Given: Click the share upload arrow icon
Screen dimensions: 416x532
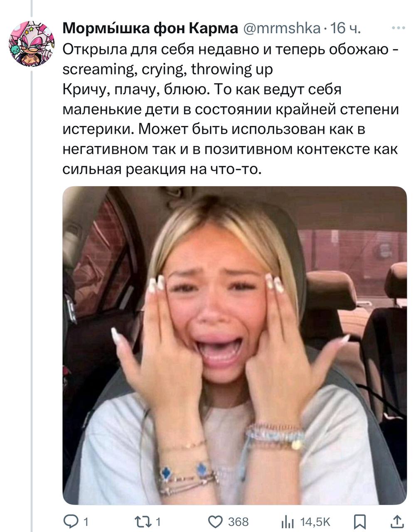Looking at the screenshot, I should [x=397, y=522].
